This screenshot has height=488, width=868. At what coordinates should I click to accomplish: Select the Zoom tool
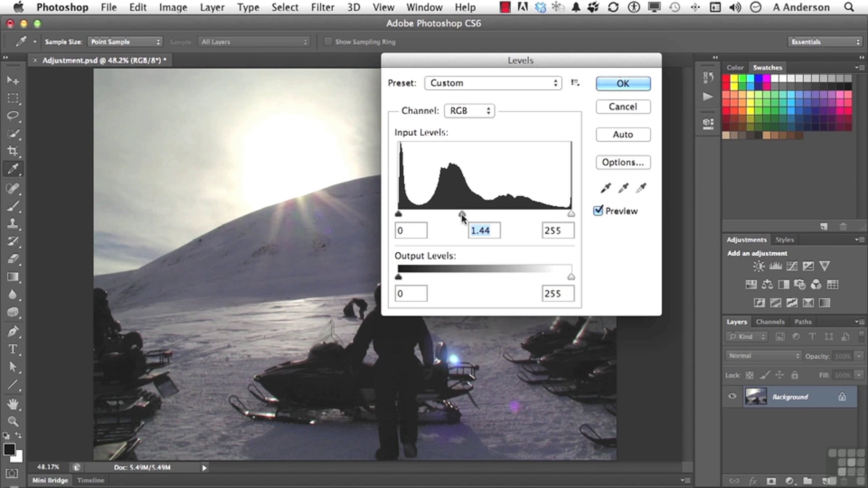(13, 421)
